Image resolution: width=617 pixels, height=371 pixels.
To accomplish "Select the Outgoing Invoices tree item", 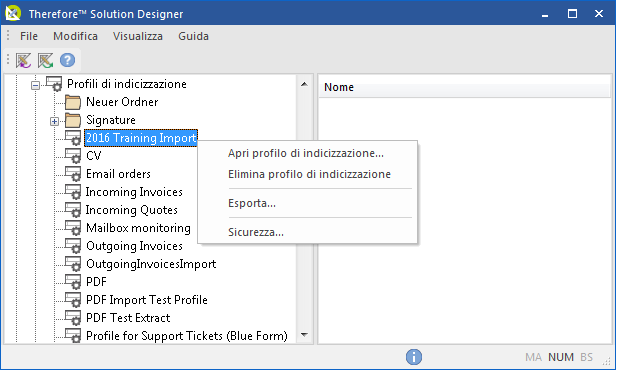I will (x=134, y=246).
